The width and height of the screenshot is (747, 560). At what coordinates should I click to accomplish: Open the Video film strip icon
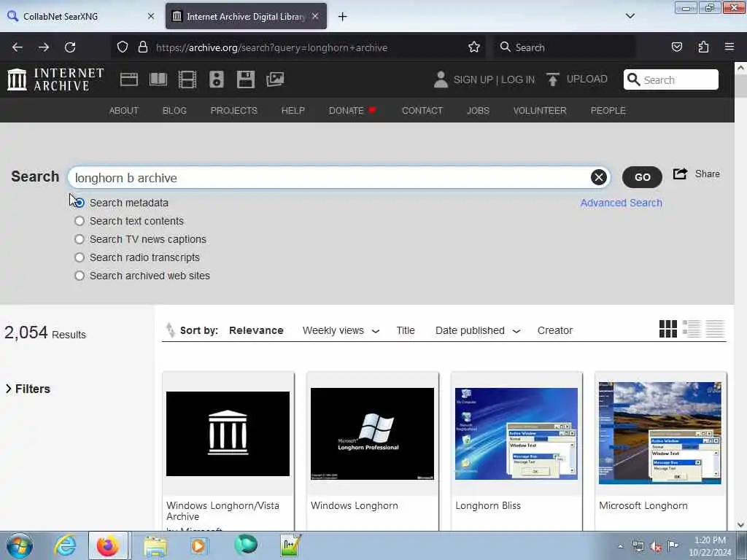coord(187,79)
